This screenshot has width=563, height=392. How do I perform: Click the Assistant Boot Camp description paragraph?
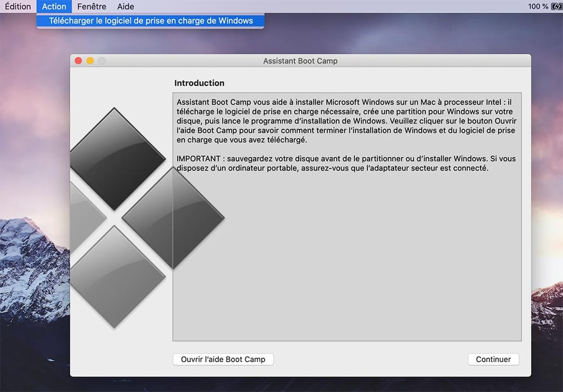[346, 121]
